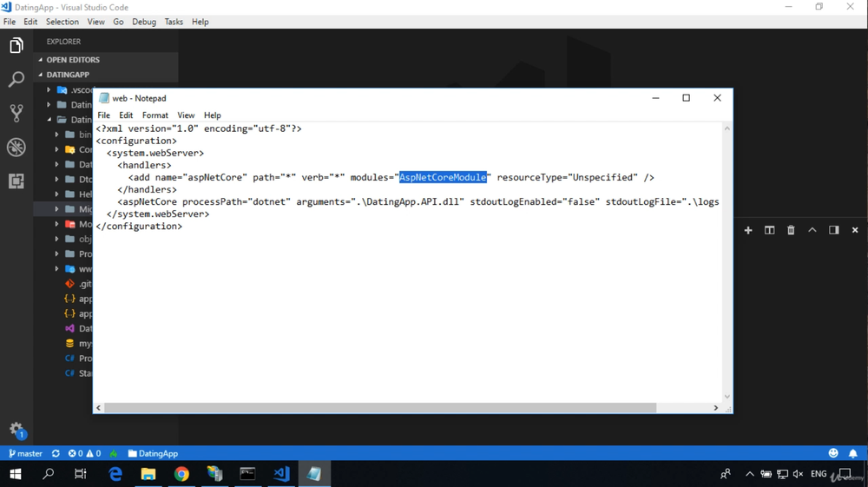Open VS Code File menu
The height and width of the screenshot is (487, 868).
[10, 22]
